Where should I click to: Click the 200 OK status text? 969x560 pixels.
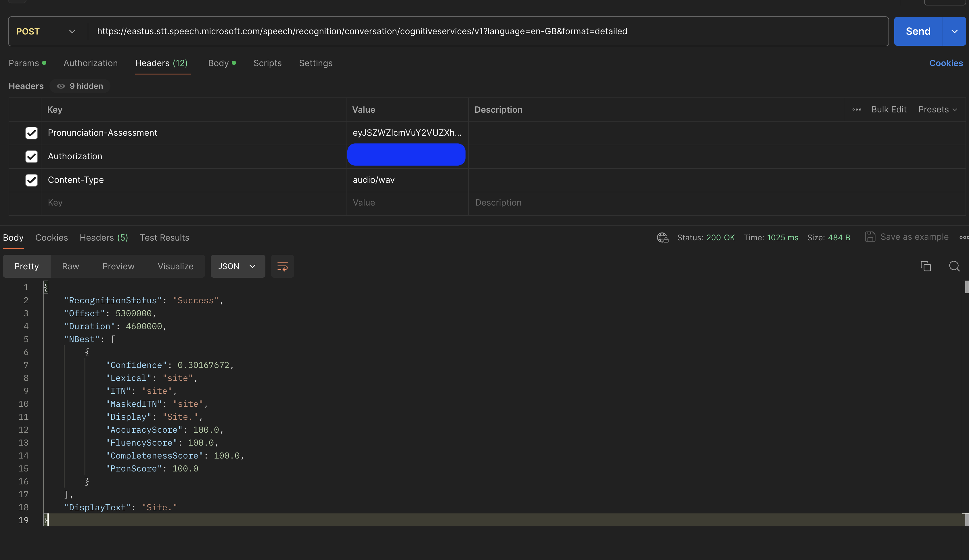tap(720, 237)
